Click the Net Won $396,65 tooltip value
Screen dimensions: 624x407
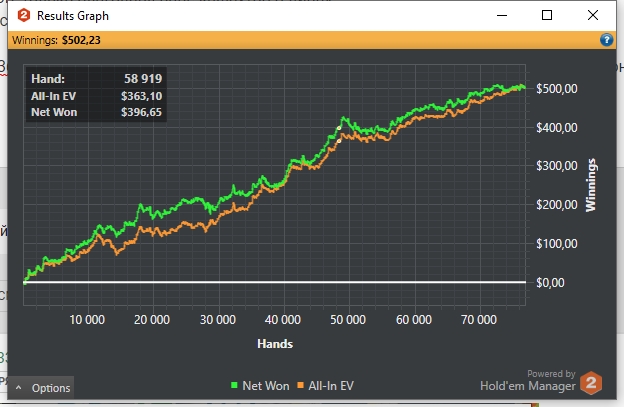141,112
